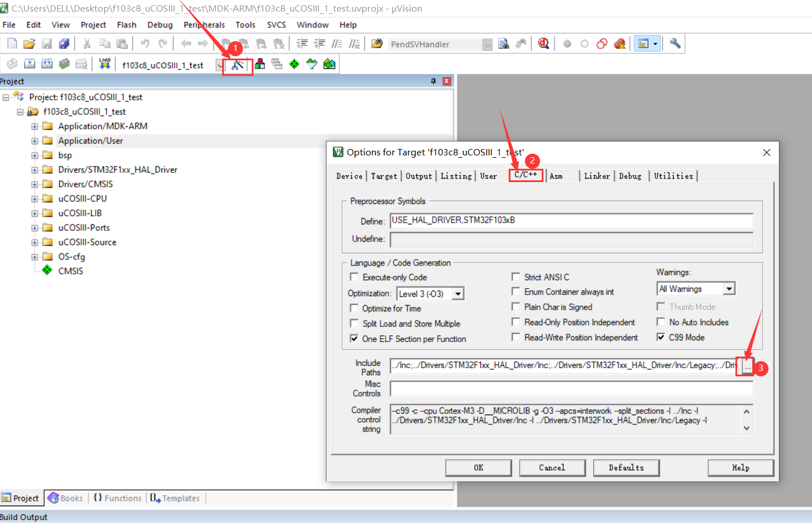Click the Open file toolbar icon
Viewport: 812px width, 523px height.
[x=30, y=43]
